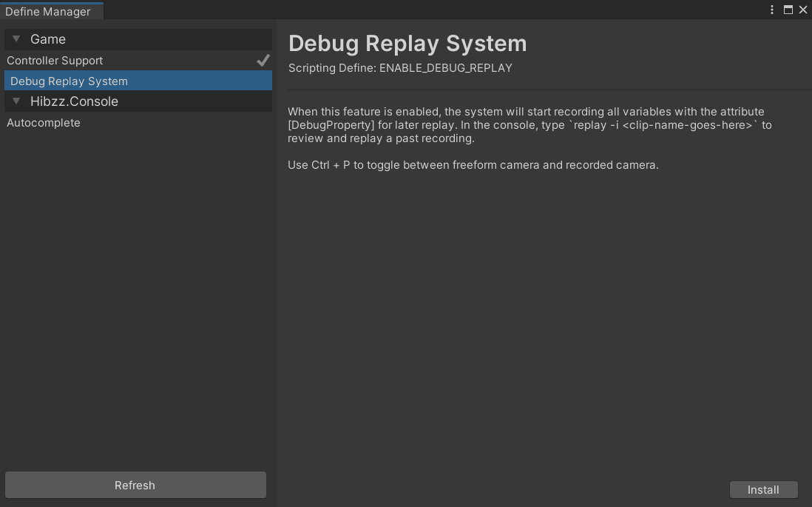
Task: Select the Debug Replay System entry
Action: (x=138, y=81)
